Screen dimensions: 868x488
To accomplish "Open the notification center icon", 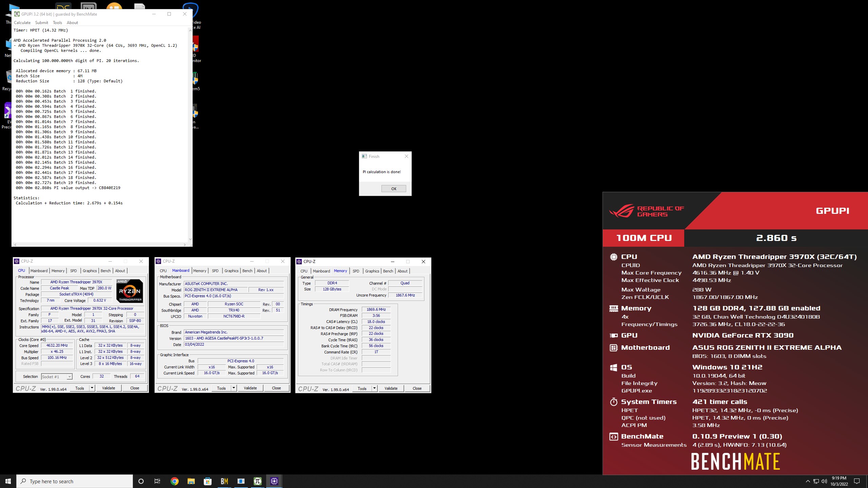I will pos(857,481).
